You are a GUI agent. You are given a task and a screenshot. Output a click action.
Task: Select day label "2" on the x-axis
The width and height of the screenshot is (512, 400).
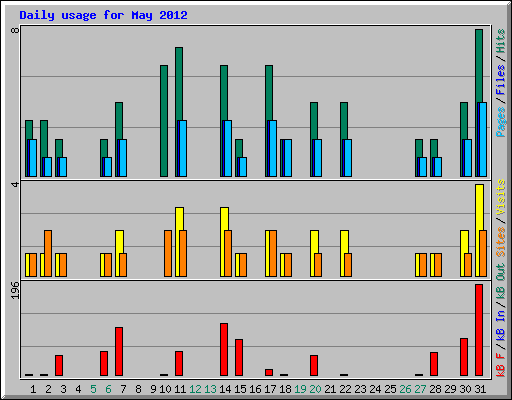[48, 389]
